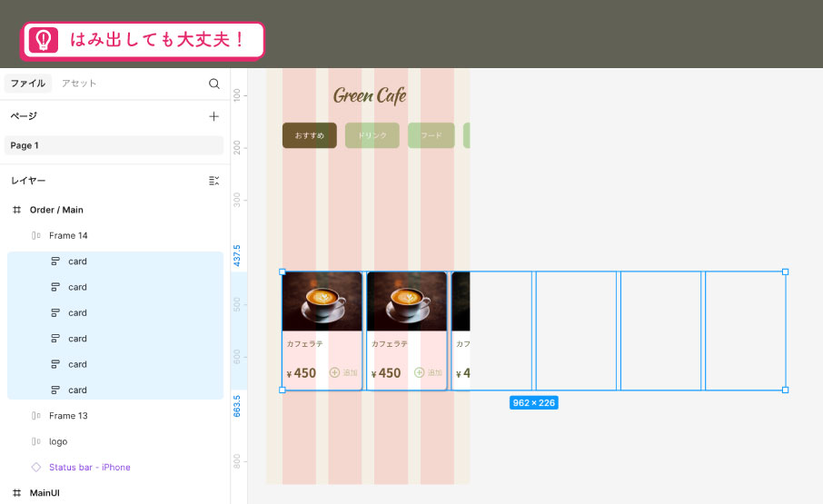Click the auto layout icon beside Frame 13
823x504 pixels.
click(x=35, y=415)
